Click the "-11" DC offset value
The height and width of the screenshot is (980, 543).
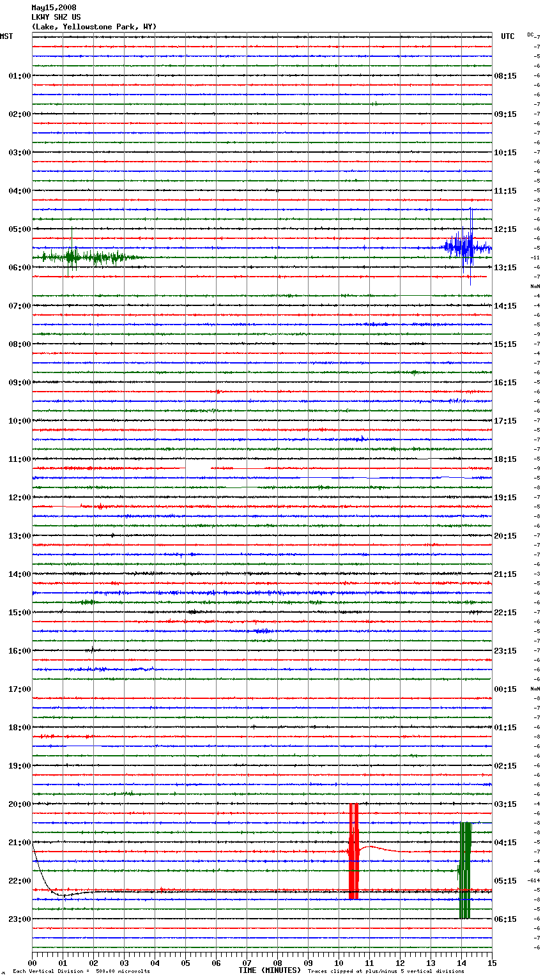tap(535, 257)
